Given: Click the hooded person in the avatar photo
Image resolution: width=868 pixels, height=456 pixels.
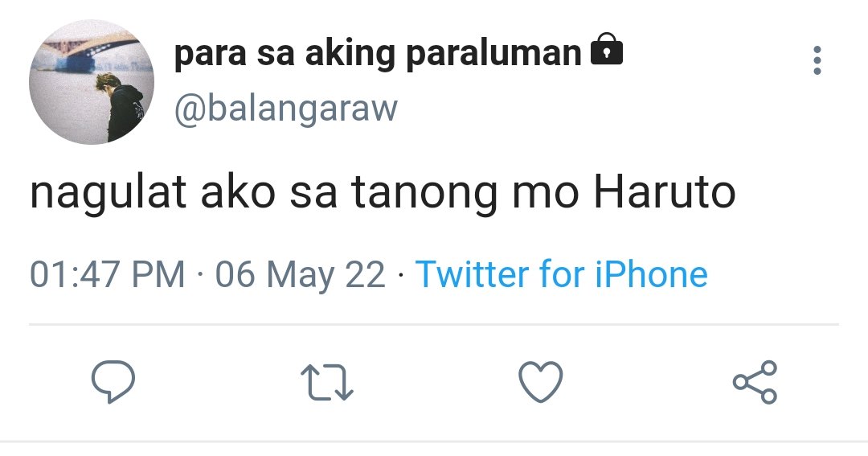Looking at the screenshot, I should (x=121, y=106).
